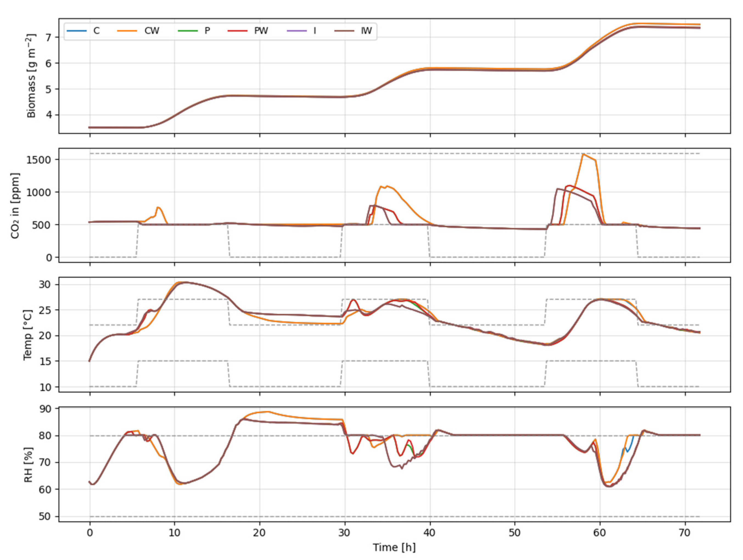Click the red PW legend line swatch
This screenshot has height=560, width=743.
(238, 31)
